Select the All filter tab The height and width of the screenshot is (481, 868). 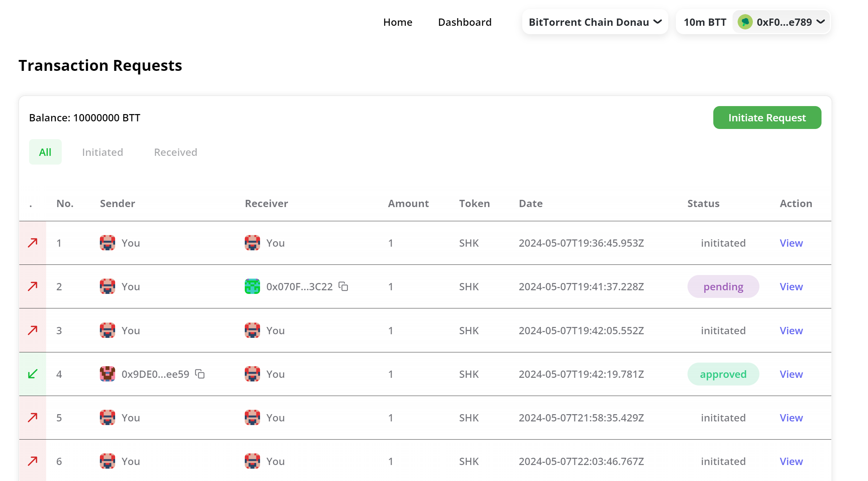[x=45, y=152]
